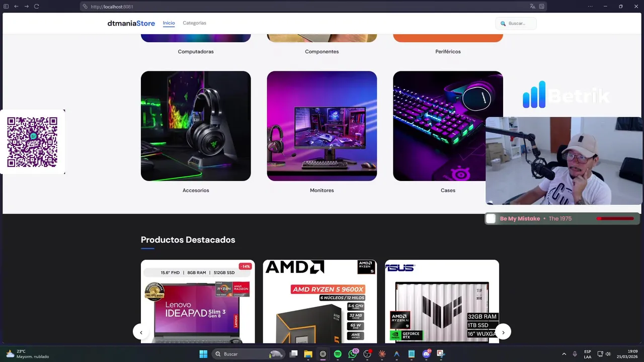Open the Periféricos category label
The image size is (644, 362).
pos(448,52)
